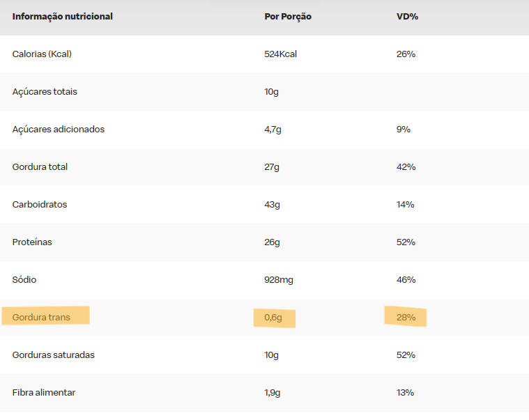Click the 4,7g added sugars value

coord(274,130)
